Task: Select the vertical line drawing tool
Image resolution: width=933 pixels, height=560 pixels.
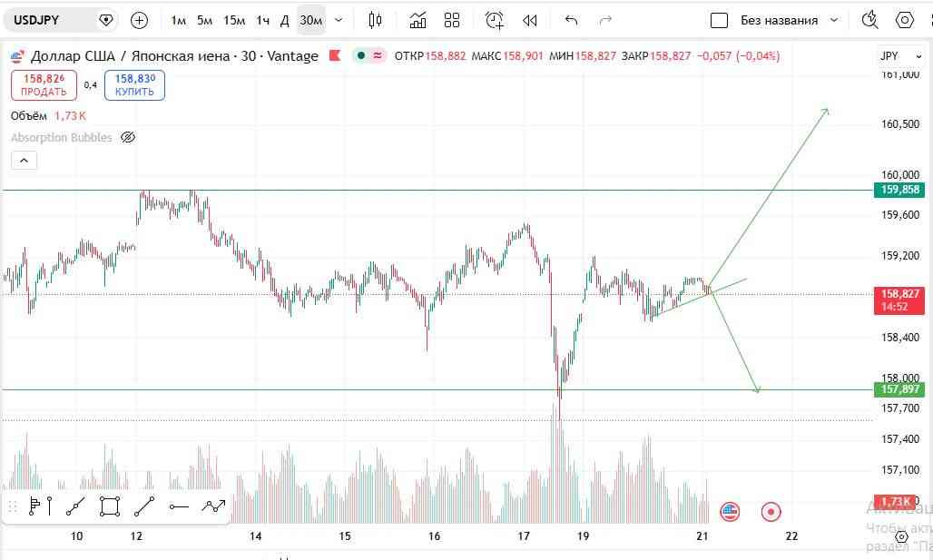Action: pos(49,506)
